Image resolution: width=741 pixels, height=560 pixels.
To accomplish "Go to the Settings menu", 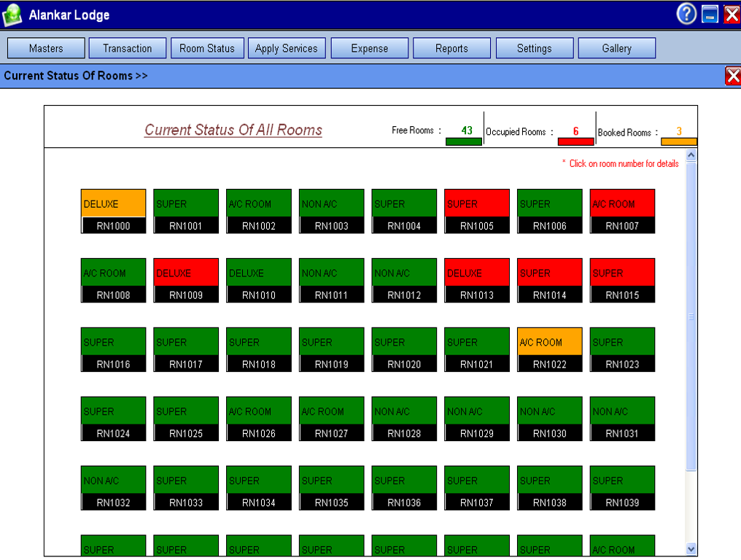I will (534, 48).
